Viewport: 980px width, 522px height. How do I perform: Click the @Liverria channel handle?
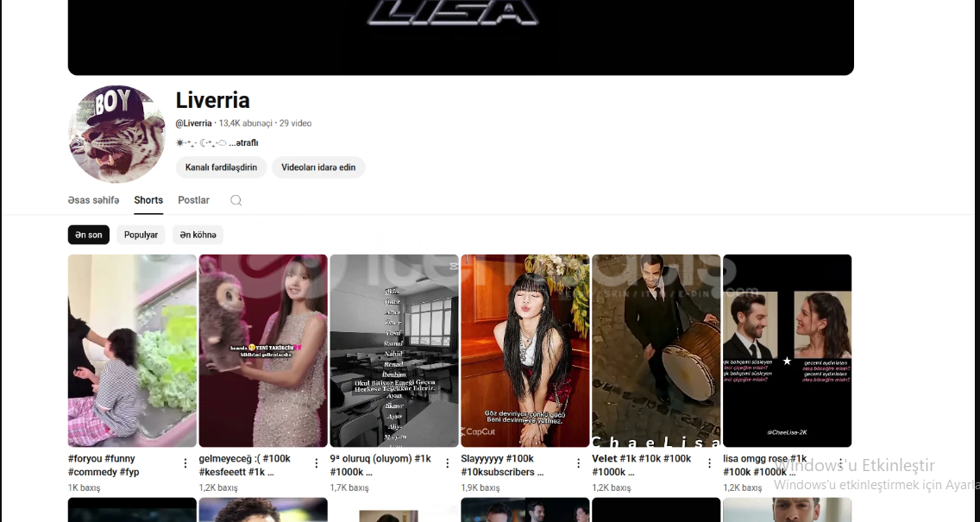point(194,123)
